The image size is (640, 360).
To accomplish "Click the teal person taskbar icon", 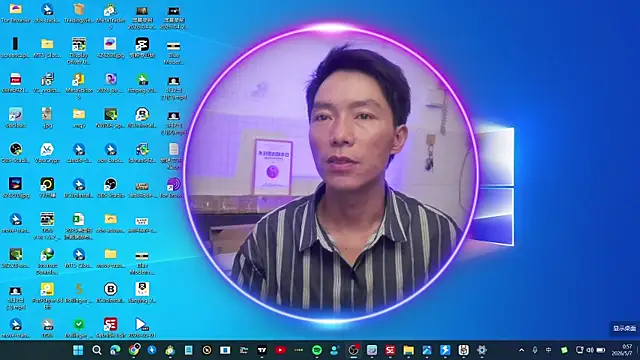I will point(335,350).
